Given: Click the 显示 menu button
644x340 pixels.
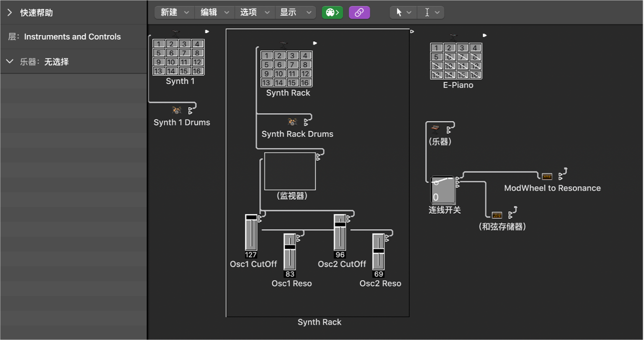Looking at the screenshot, I should pos(294,12).
